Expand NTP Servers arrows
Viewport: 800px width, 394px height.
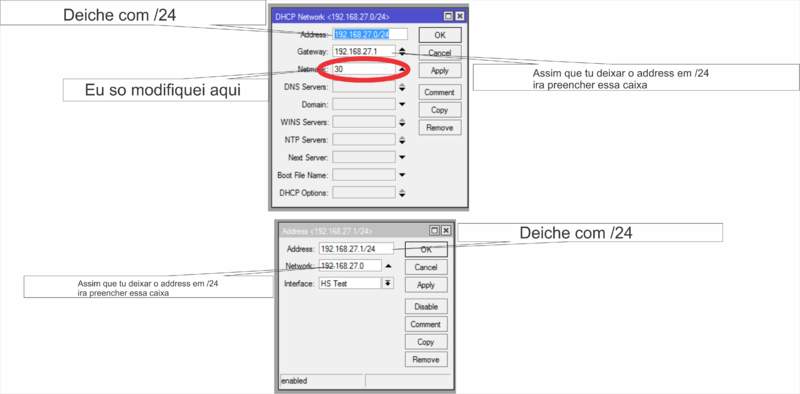402,140
